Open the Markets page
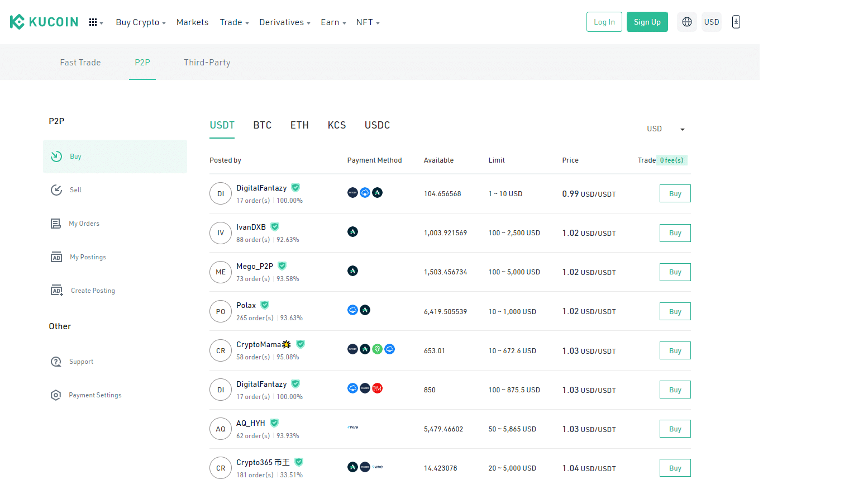Image resolution: width=868 pixels, height=484 pixels. point(192,22)
